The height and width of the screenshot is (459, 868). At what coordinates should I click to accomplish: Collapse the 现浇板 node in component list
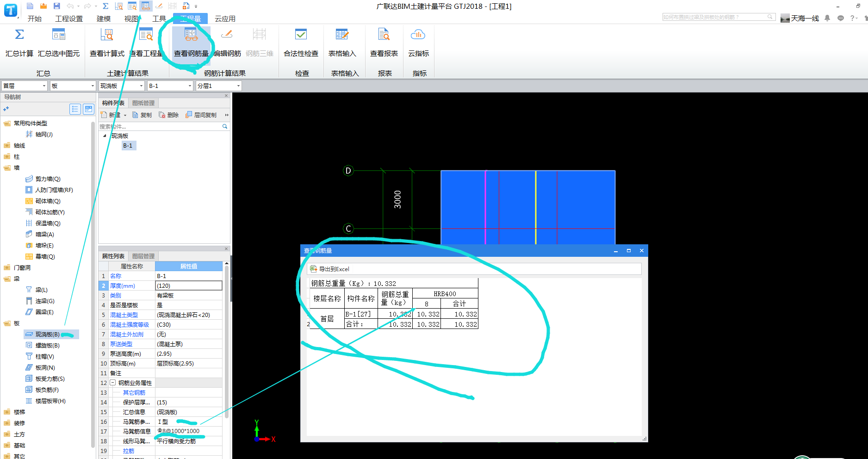tap(105, 136)
